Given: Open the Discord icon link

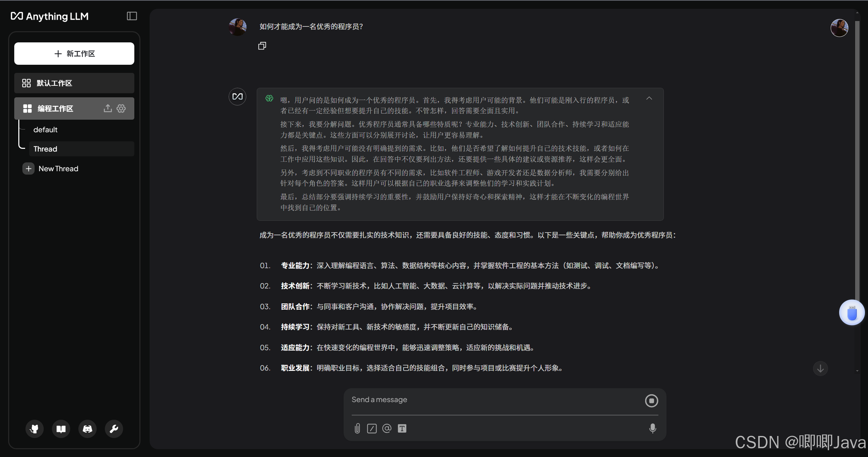Looking at the screenshot, I should (x=88, y=429).
